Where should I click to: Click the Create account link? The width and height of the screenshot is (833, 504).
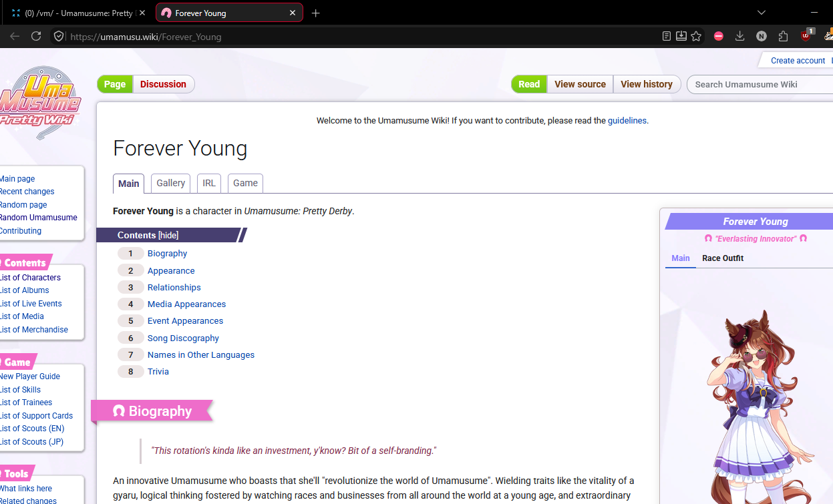[798, 60]
